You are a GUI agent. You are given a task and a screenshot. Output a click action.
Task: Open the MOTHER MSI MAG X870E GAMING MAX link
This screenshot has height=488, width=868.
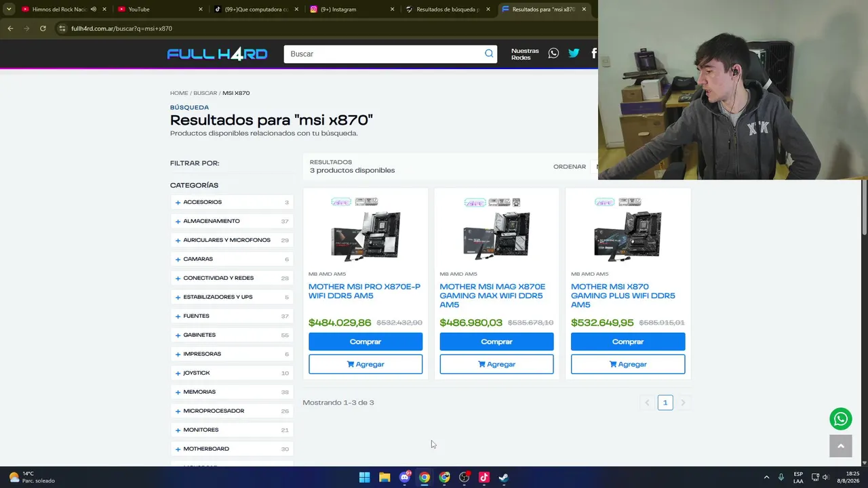pos(492,296)
